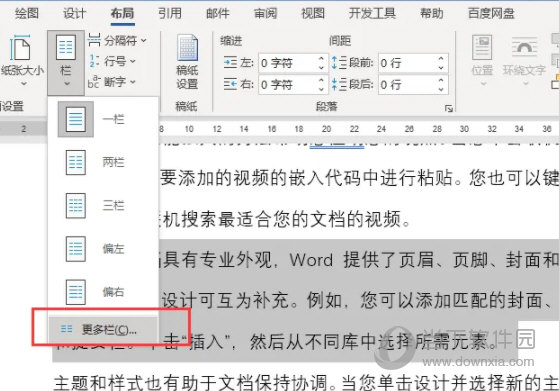This screenshot has height=391, width=559.
Task: Select the 三栏 three columns option
Action: point(103,206)
